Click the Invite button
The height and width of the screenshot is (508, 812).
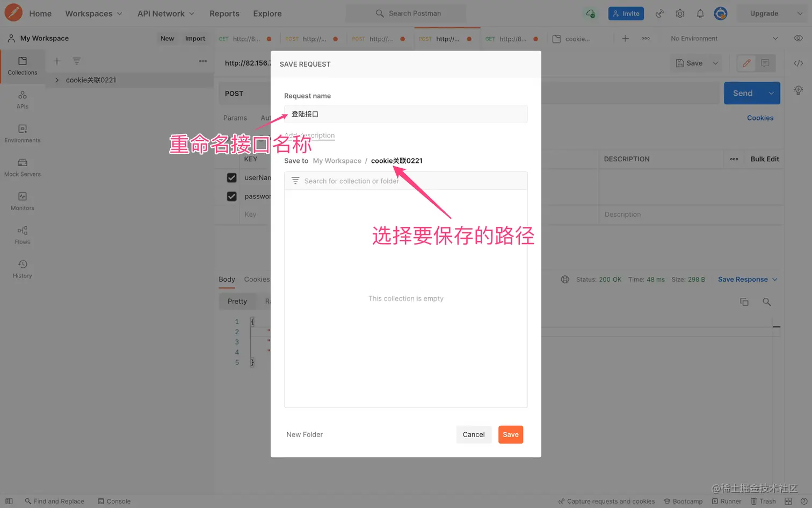pyautogui.click(x=626, y=13)
